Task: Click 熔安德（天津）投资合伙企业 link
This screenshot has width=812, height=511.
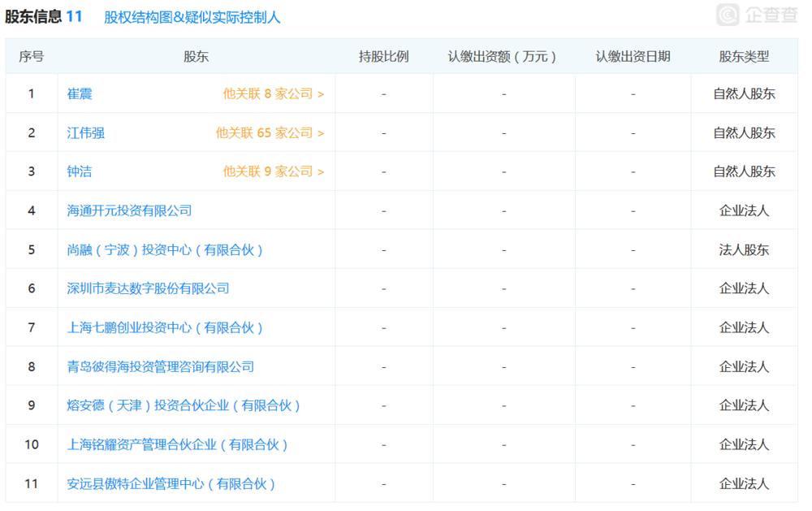Action: pyautogui.click(x=183, y=405)
